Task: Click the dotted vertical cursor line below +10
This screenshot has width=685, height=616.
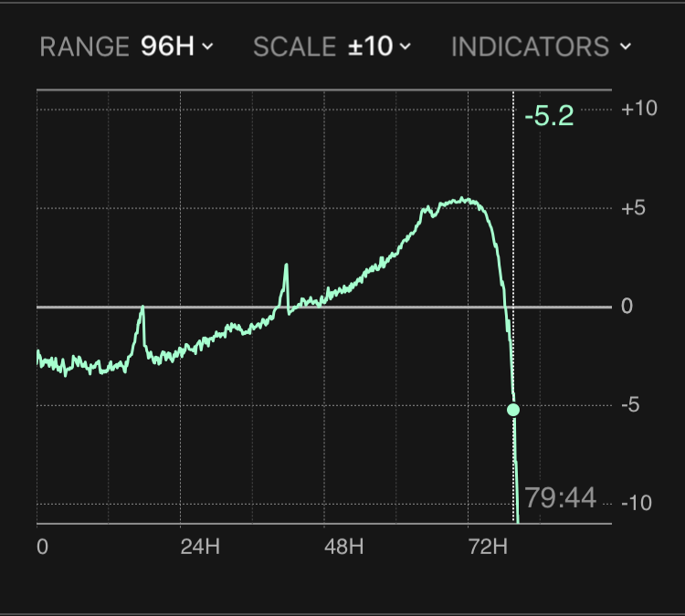Action: [513, 183]
